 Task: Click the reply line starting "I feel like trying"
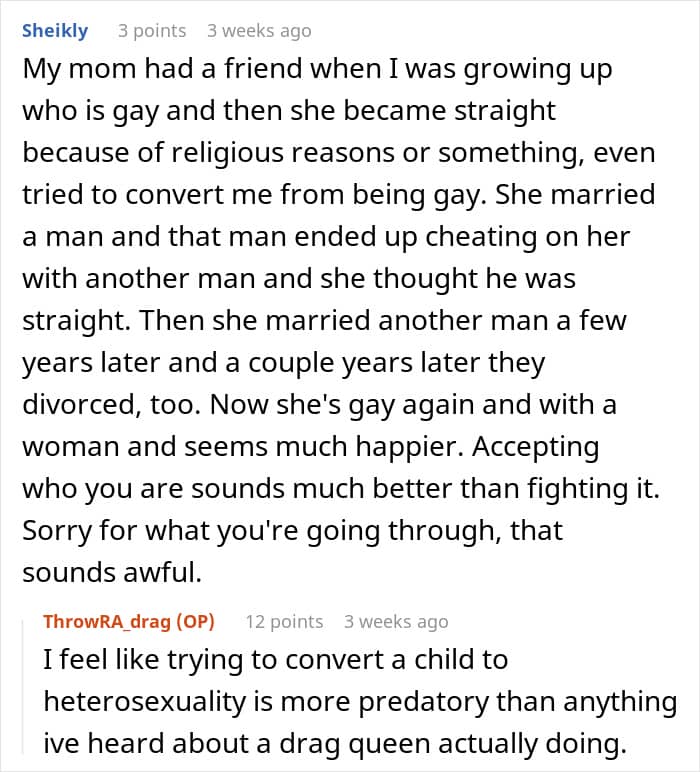tap(276, 661)
